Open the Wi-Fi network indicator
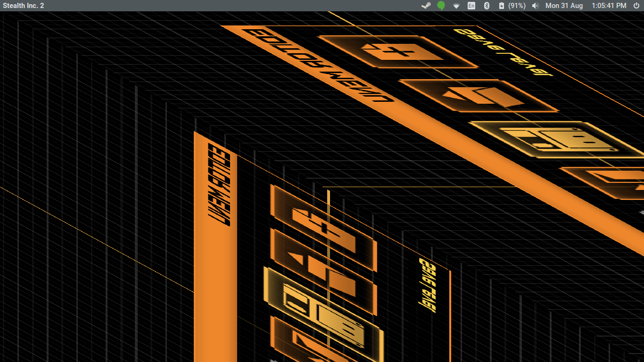644x362 pixels. coord(456,6)
